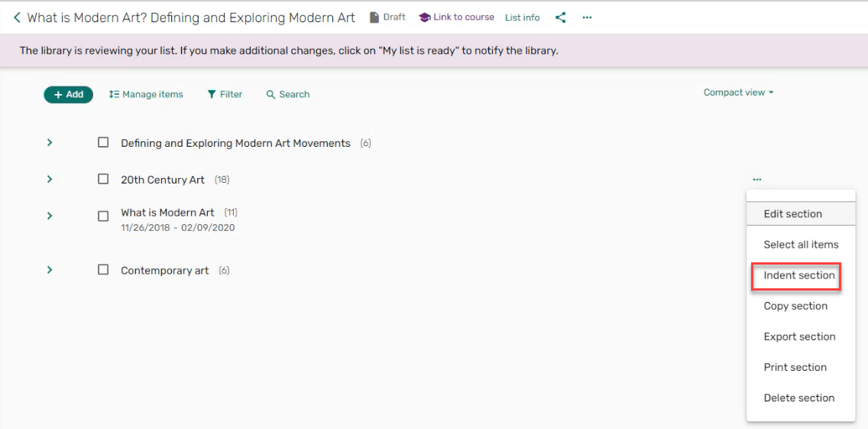The image size is (868, 429).
Task: Tick the Contemporary art checkbox
Action: pos(103,269)
